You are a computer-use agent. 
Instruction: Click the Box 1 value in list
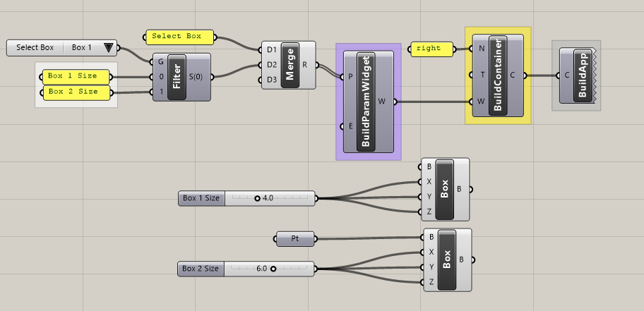(81, 48)
